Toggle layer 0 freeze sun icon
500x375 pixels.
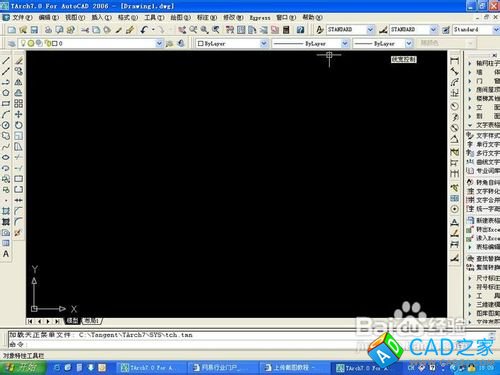click(31, 43)
